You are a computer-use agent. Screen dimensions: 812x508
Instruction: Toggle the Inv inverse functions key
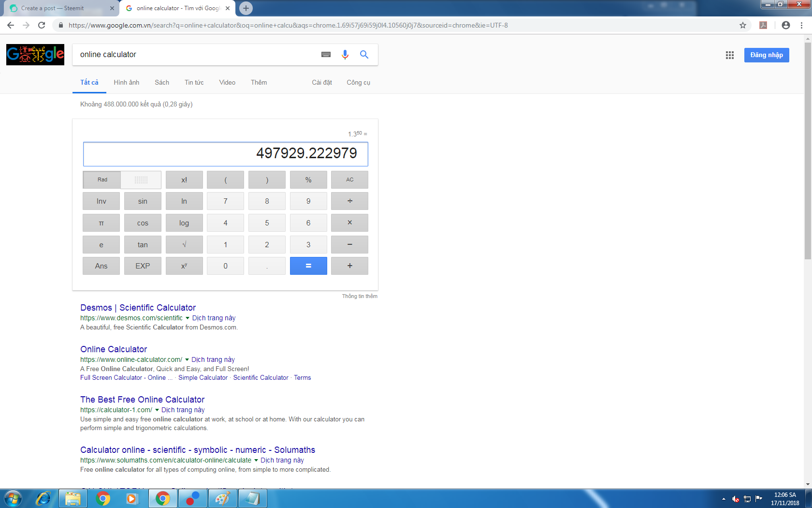[x=101, y=201]
